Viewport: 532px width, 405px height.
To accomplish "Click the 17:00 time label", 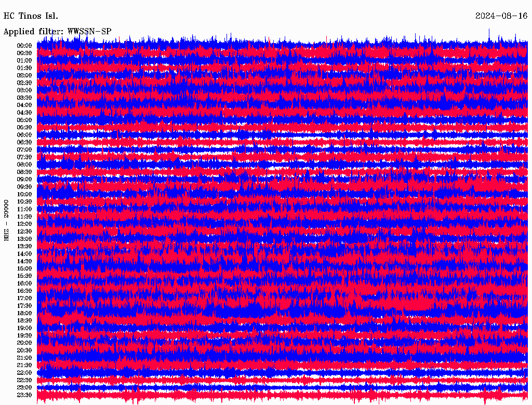I will [24, 299].
